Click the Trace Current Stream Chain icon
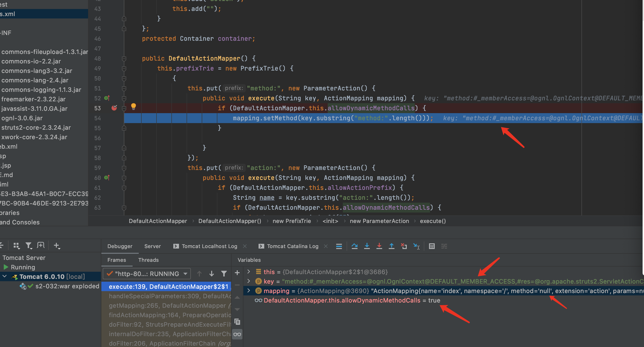 coord(444,246)
